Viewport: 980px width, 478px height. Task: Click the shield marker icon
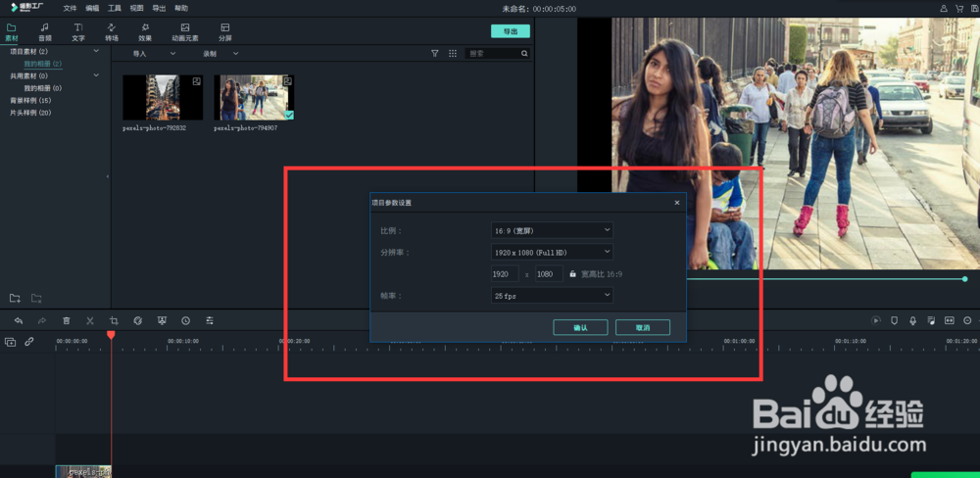tap(895, 320)
